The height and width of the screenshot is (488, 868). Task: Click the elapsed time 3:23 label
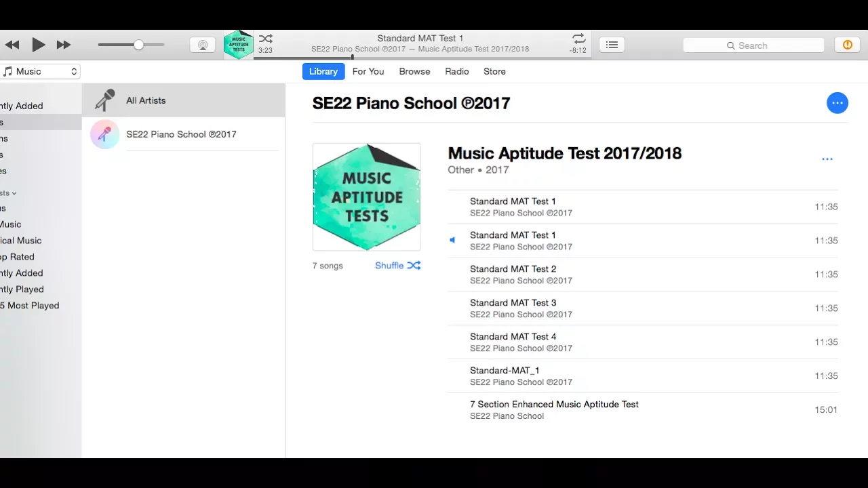pos(265,50)
